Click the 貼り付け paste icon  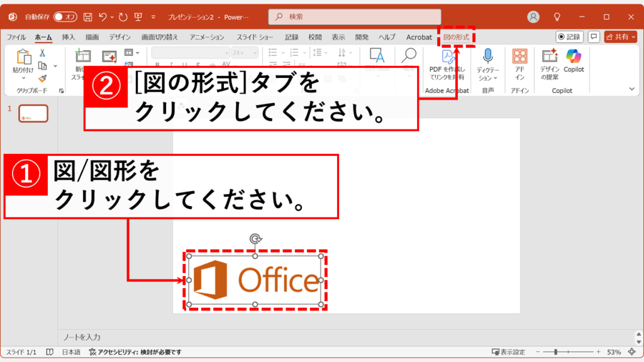tap(23, 57)
